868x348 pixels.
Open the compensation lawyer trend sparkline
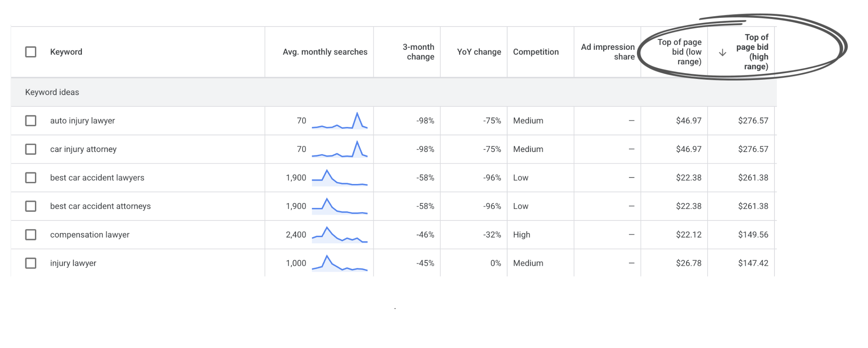[340, 235]
